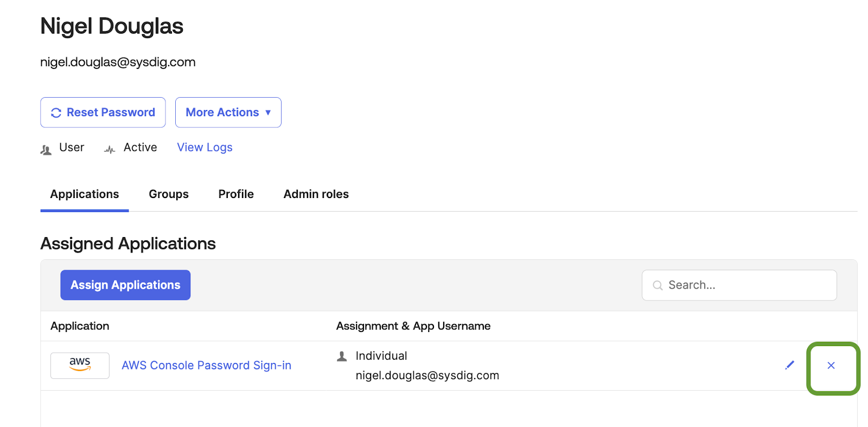Click the Active status pulse icon
The image size is (868, 427).
coord(110,150)
